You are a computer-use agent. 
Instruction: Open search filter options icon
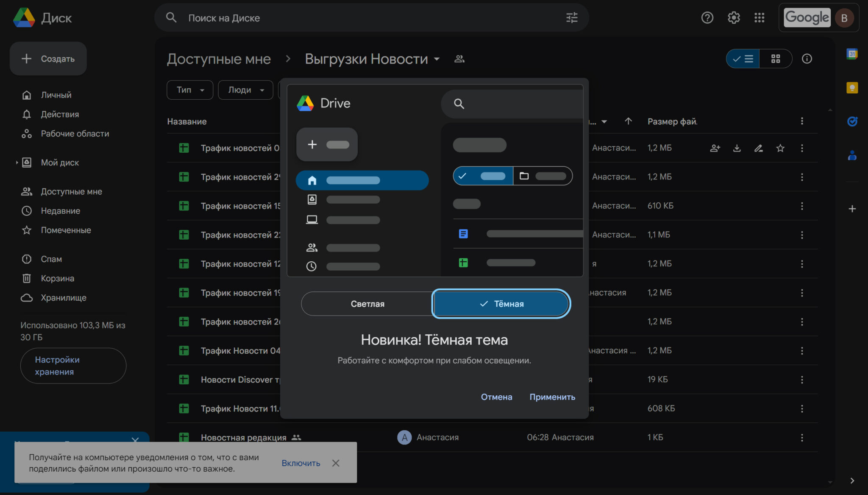tap(572, 18)
